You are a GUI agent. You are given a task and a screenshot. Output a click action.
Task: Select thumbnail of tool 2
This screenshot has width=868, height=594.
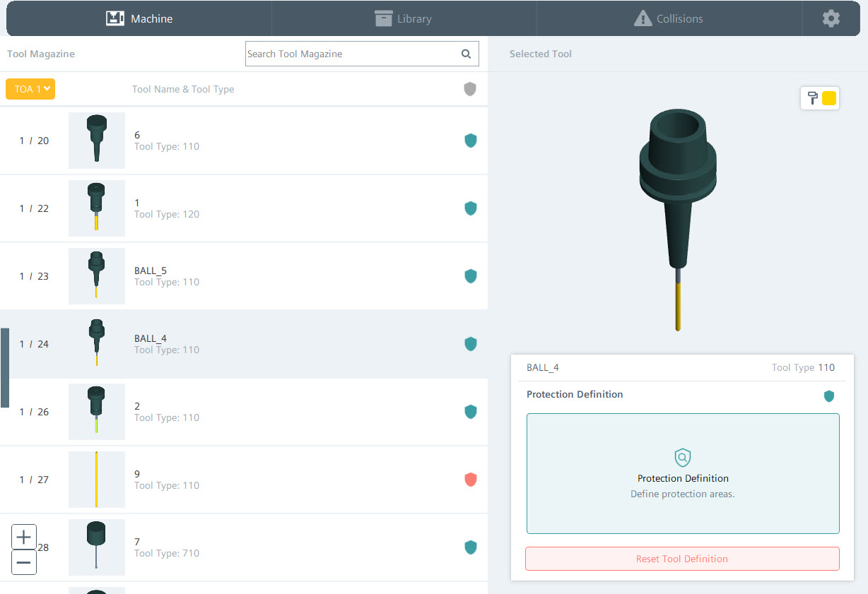97,412
